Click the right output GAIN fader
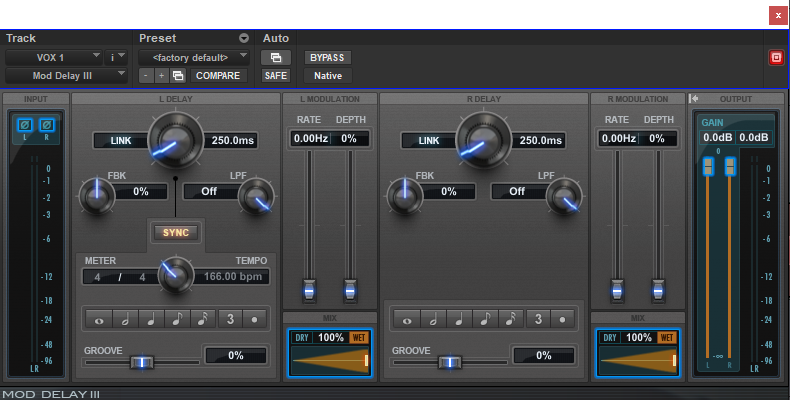The height and width of the screenshot is (400, 790). pos(730,166)
